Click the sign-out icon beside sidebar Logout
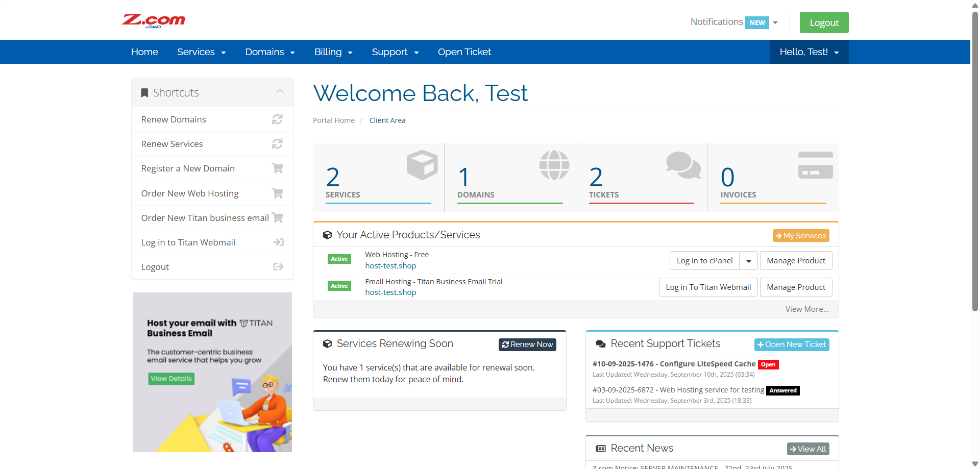 [278, 267]
